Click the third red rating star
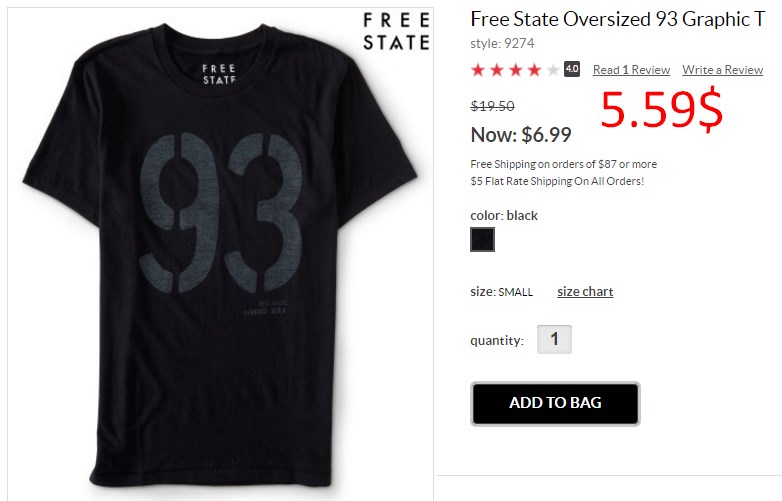 coord(516,70)
